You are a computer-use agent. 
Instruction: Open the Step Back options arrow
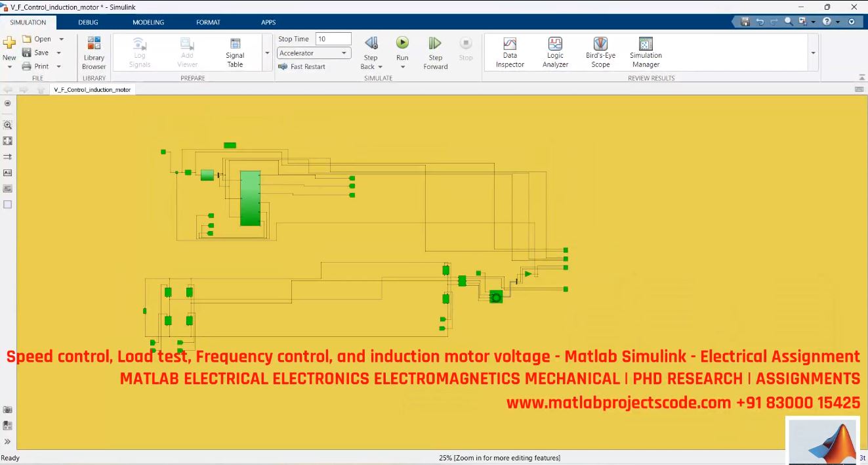(380, 67)
